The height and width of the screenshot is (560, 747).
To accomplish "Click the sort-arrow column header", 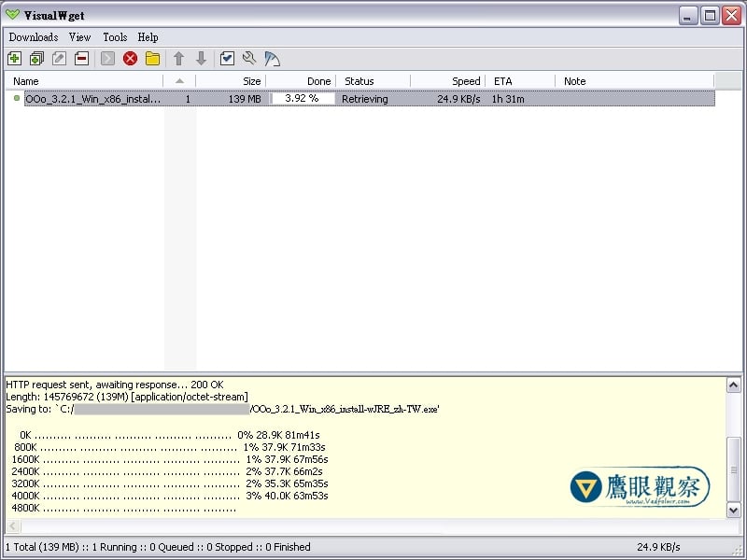I will [x=179, y=81].
